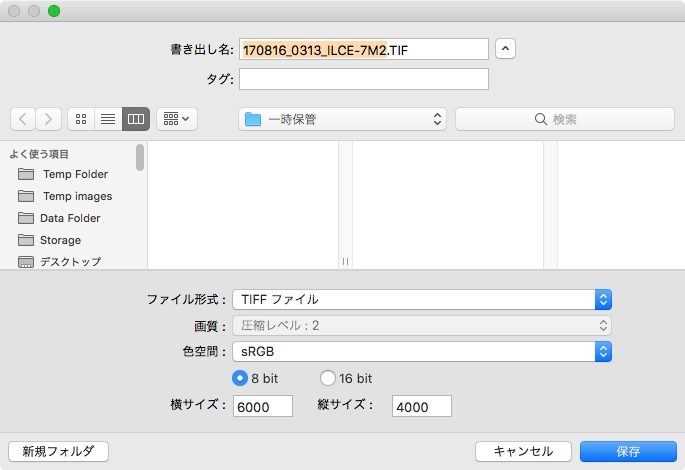Image resolution: width=685 pixels, height=470 pixels.
Task: Click the sidebar scrollbar thumb
Action: [x=140, y=157]
